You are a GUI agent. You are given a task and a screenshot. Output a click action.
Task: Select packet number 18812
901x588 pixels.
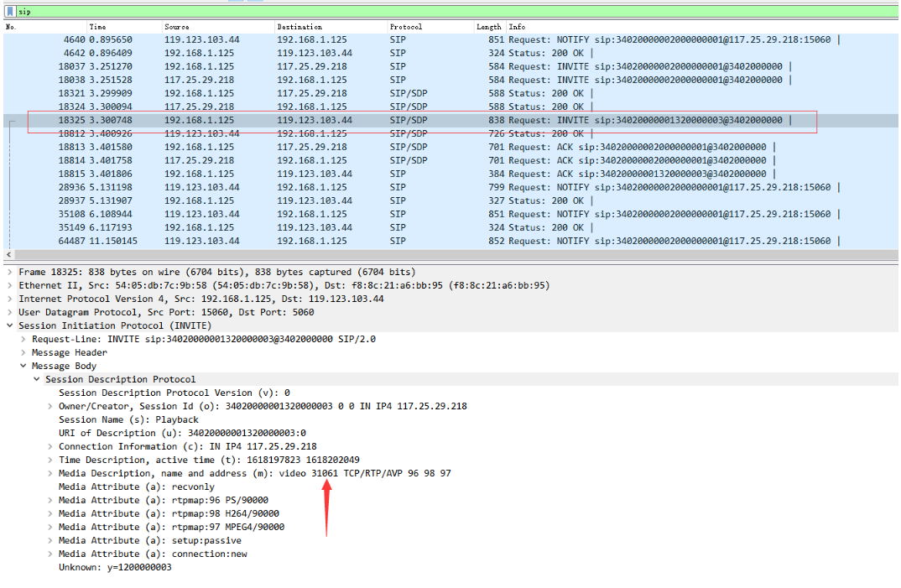coord(450,133)
